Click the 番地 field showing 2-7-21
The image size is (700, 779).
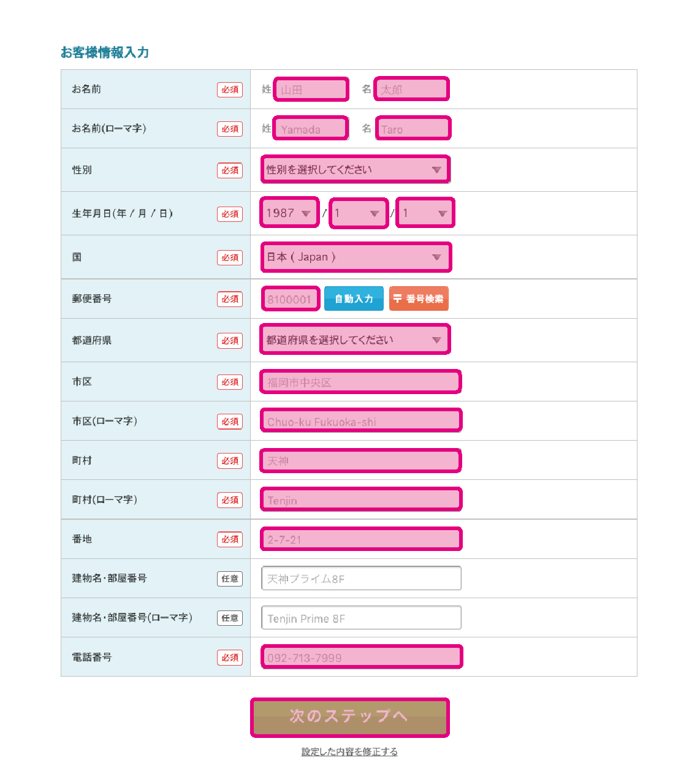(x=362, y=539)
